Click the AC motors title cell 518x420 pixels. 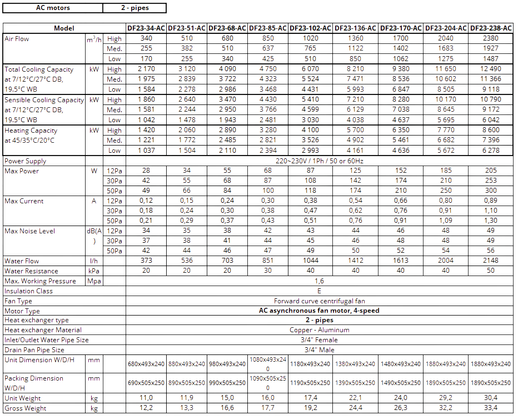click(53, 8)
